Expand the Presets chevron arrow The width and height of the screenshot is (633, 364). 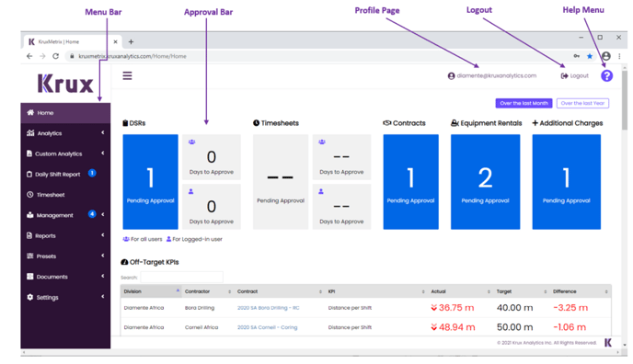tap(103, 256)
